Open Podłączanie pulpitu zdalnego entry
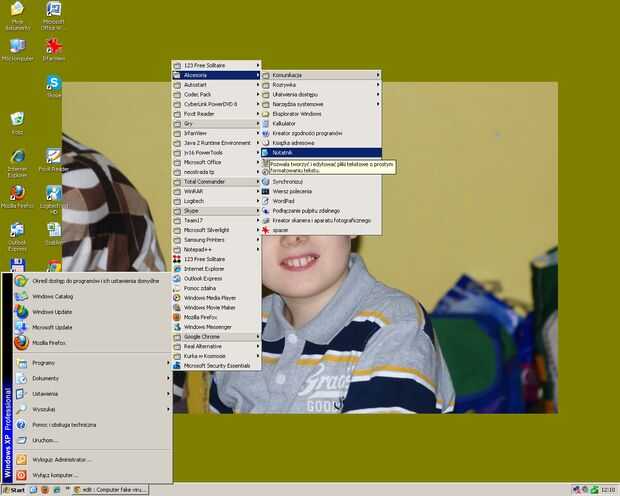Viewport: 620px width, 496px height. pyautogui.click(x=321, y=211)
